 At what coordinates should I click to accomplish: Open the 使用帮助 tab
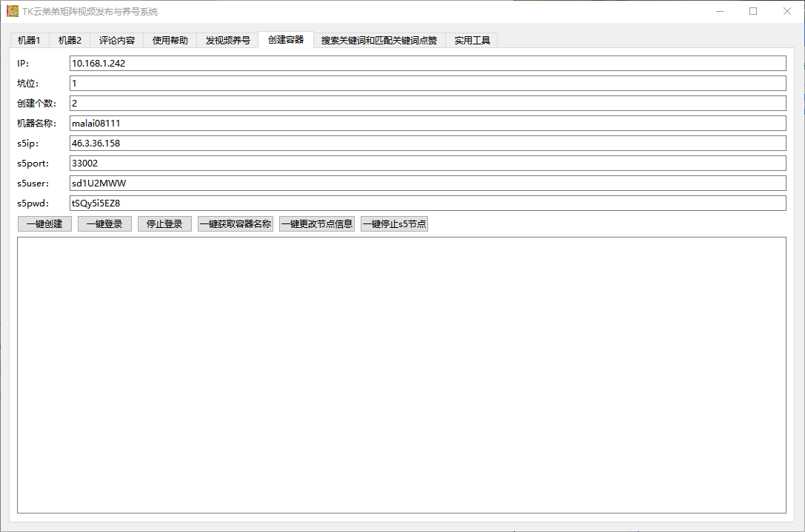click(170, 41)
